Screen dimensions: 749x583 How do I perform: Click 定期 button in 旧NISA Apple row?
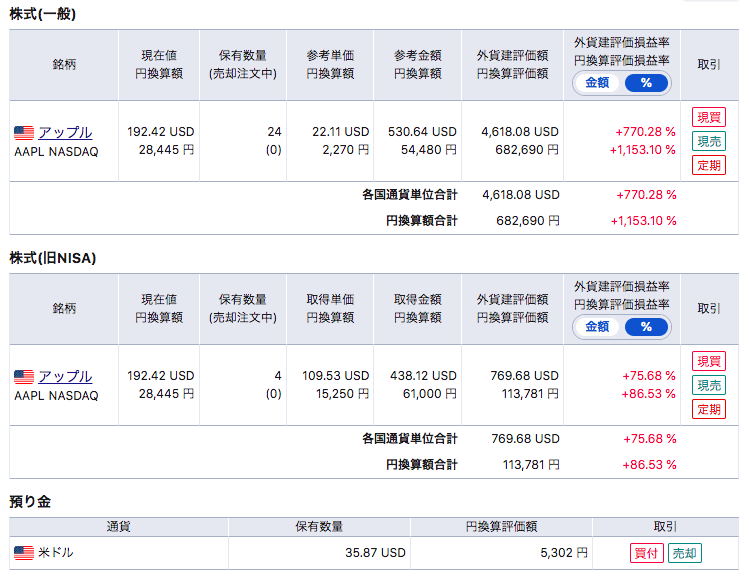pos(708,409)
